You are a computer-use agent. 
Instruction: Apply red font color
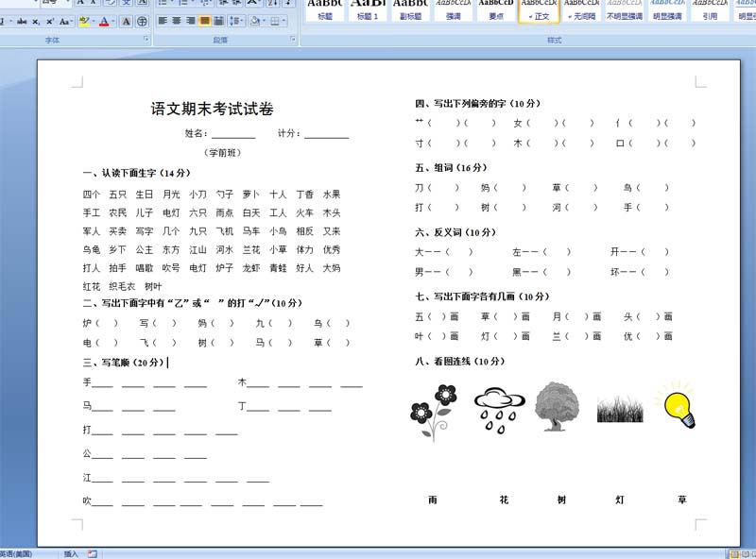click(x=104, y=21)
